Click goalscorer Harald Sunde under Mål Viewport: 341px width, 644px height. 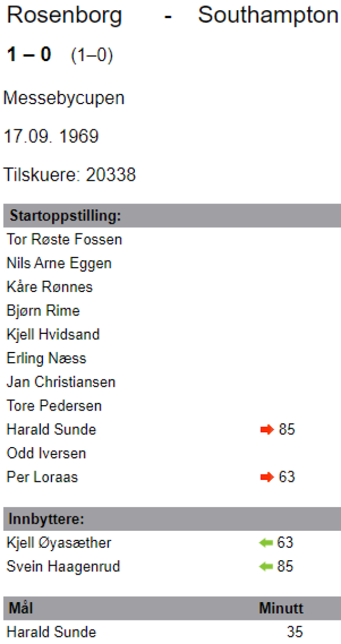[x=52, y=632]
